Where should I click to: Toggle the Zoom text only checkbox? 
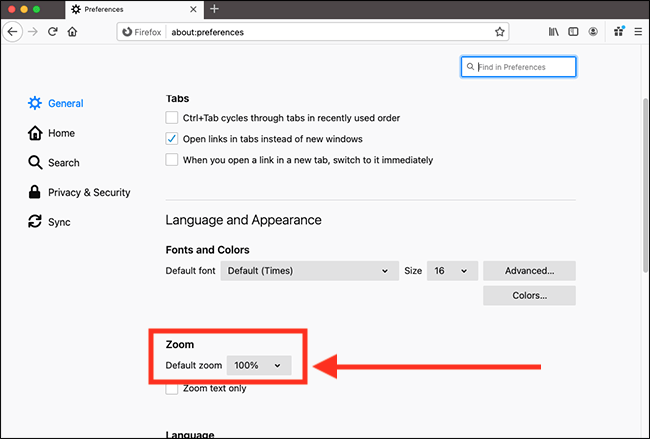[x=172, y=388]
